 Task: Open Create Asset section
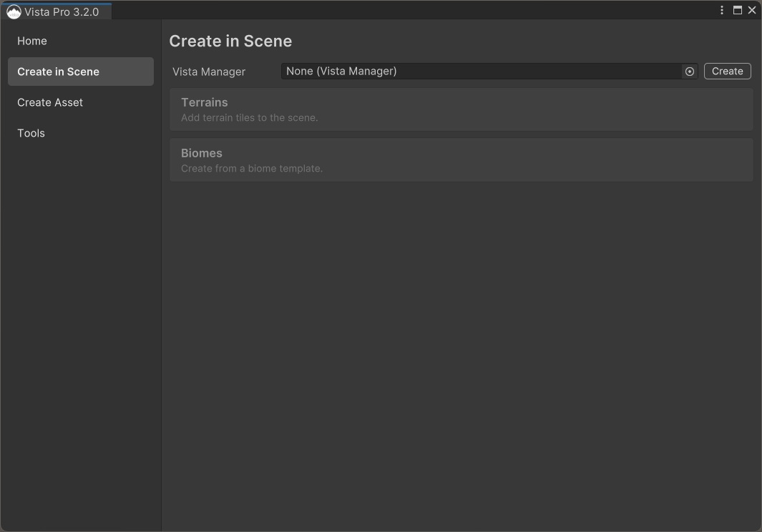81,102
